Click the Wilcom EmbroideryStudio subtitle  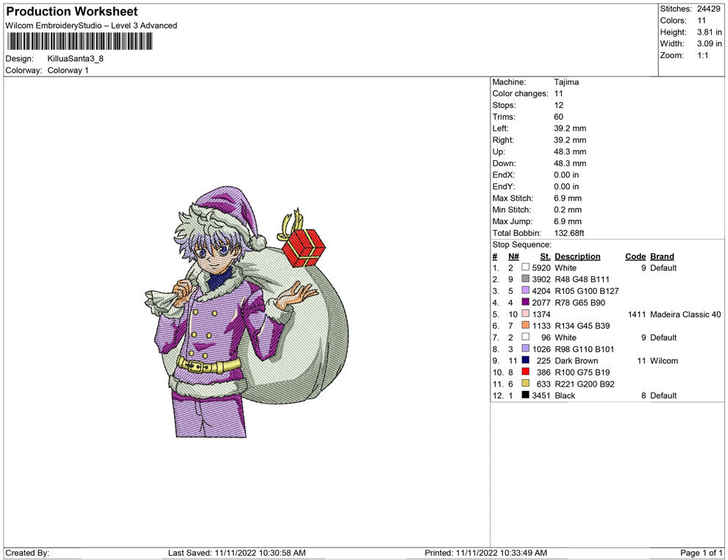91,26
